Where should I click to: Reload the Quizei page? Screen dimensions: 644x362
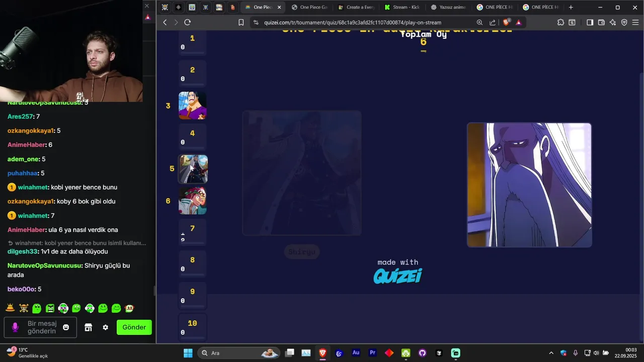[187, 22]
